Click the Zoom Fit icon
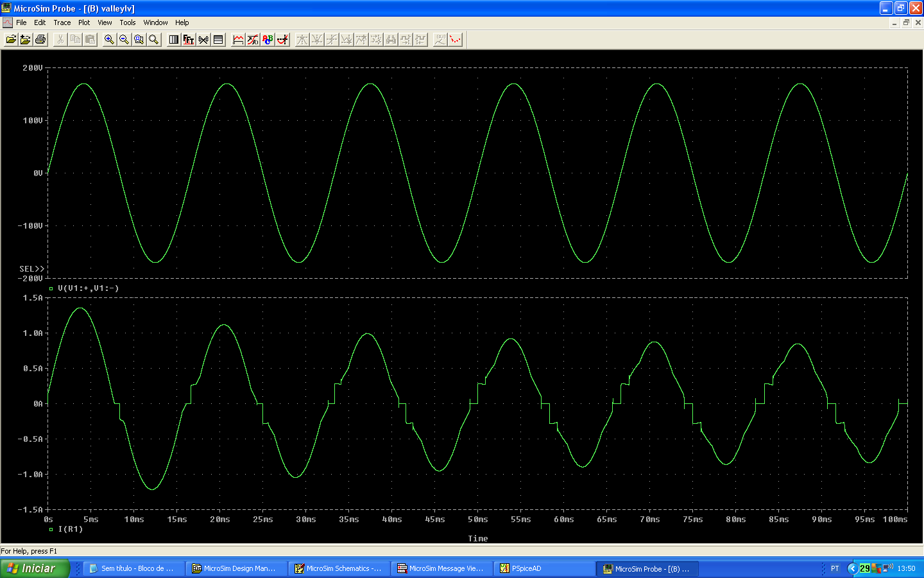Viewport: 924px width, 578px height. tap(154, 40)
